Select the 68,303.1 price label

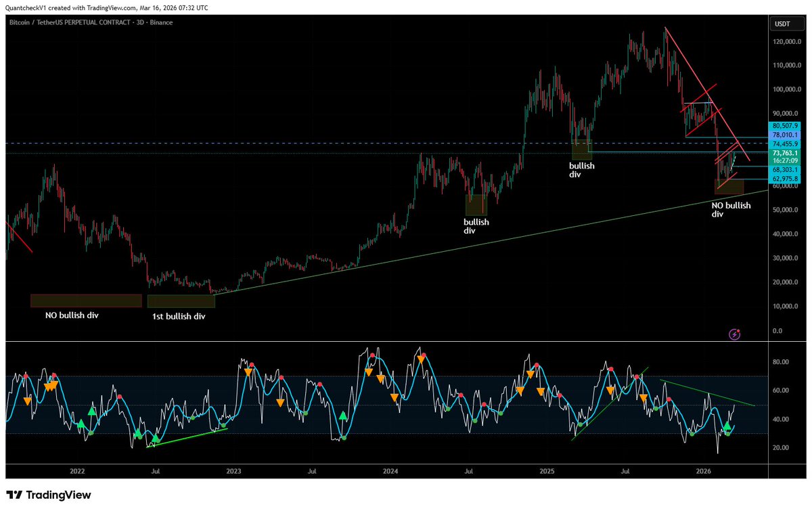784,170
